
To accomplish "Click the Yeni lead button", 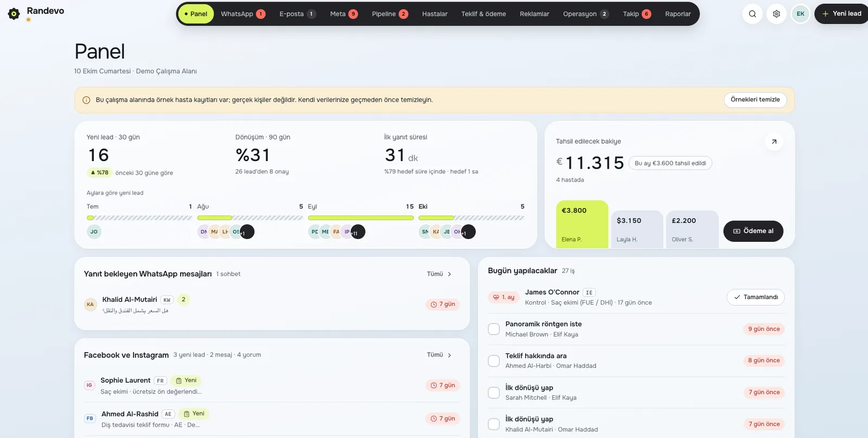I will point(841,14).
